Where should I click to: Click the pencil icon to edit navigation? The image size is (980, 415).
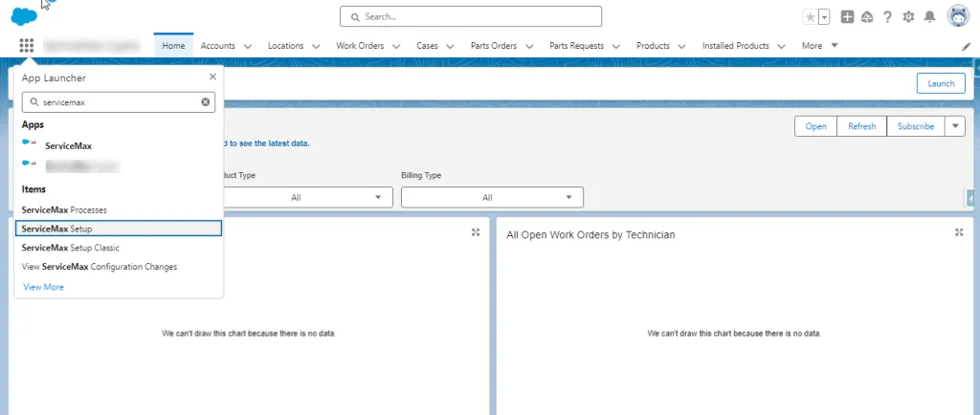967,46
